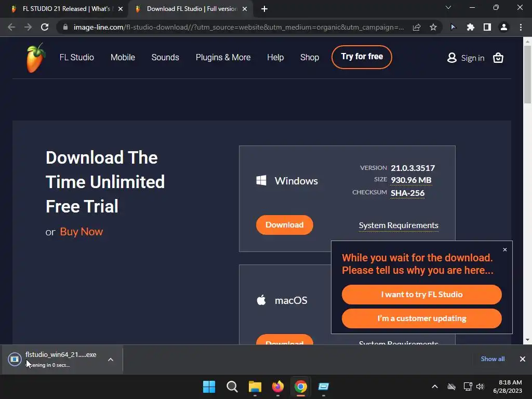Screen dimensions: 532x399
Task: Open the Help nav menu
Action: (275, 57)
